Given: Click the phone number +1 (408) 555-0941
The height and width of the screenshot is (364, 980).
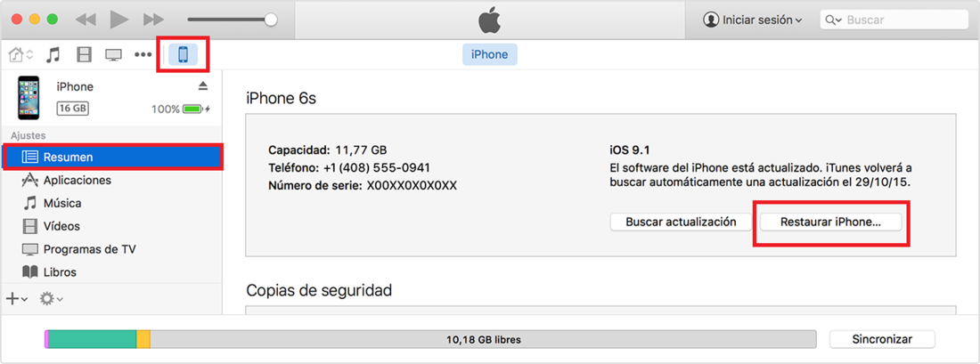Looking at the screenshot, I should pos(376,168).
